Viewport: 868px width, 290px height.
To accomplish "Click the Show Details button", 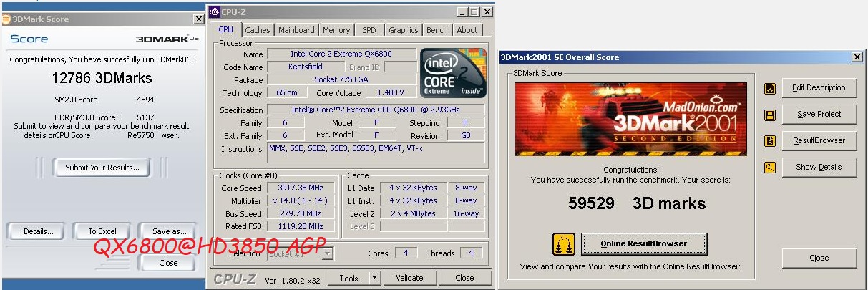I will coord(819,167).
